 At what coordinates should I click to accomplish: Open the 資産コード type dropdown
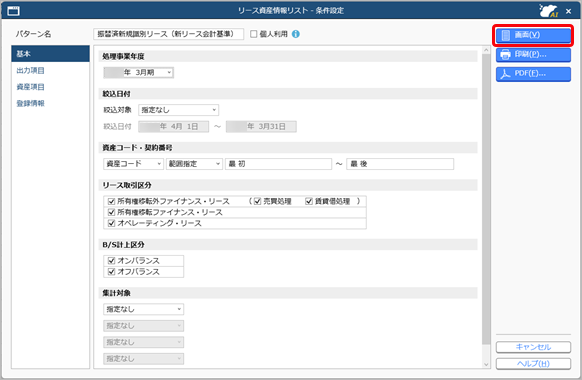(133, 164)
